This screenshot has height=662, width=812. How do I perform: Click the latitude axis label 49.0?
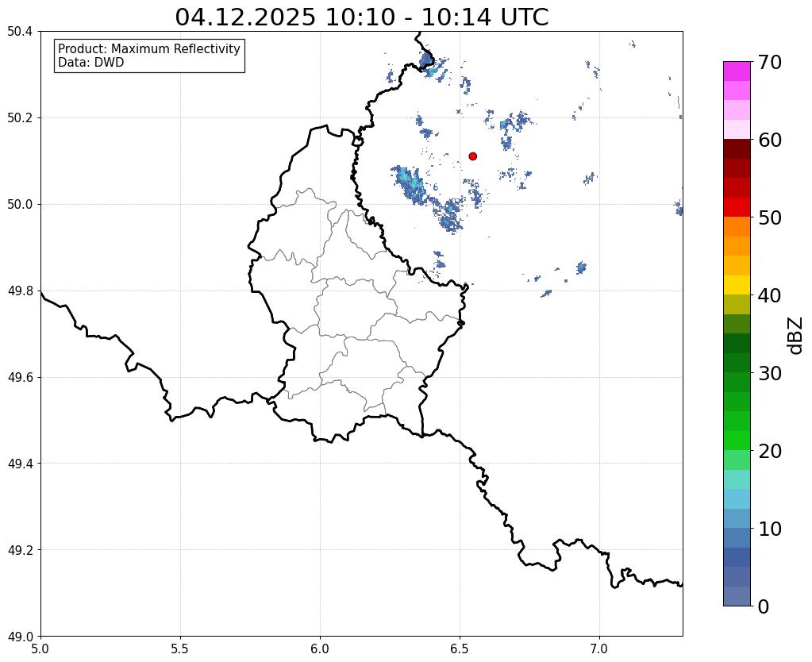click(x=20, y=637)
